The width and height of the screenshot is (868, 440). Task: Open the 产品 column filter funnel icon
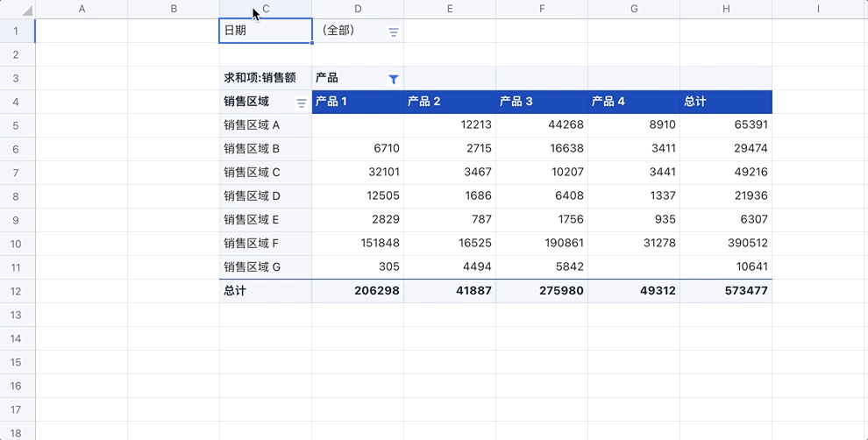(x=393, y=80)
